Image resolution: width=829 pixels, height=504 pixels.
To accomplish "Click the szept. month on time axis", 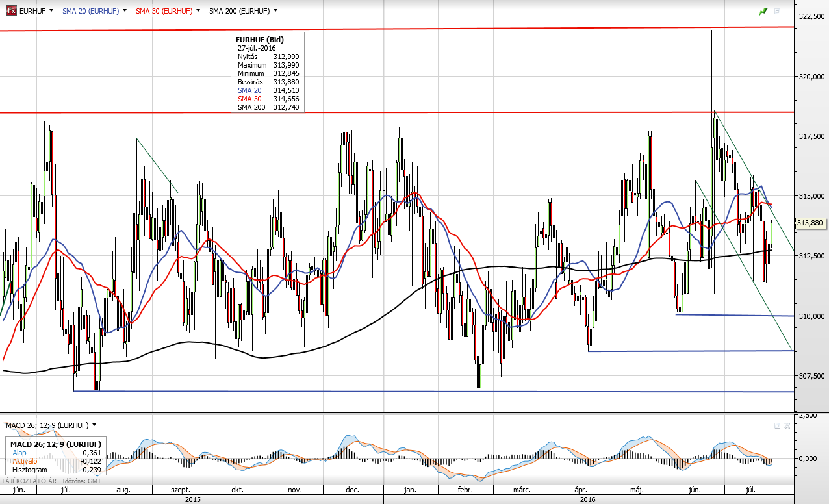I will pyautogui.click(x=180, y=490).
